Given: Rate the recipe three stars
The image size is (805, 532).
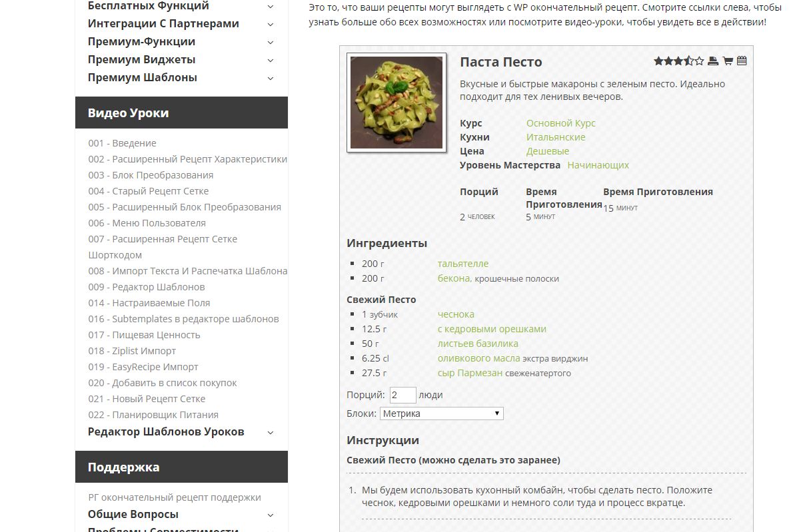Looking at the screenshot, I should [x=678, y=61].
